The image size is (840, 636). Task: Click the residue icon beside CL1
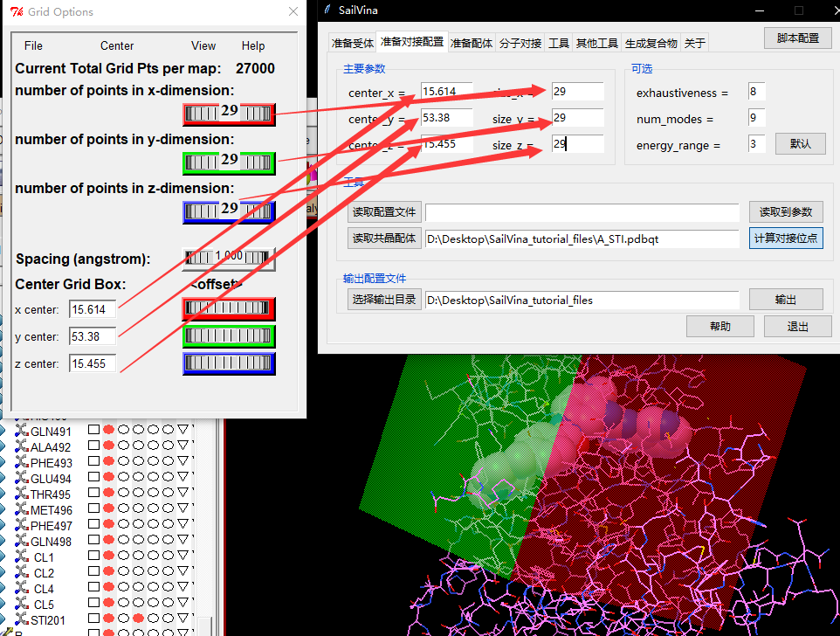(22, 556)
